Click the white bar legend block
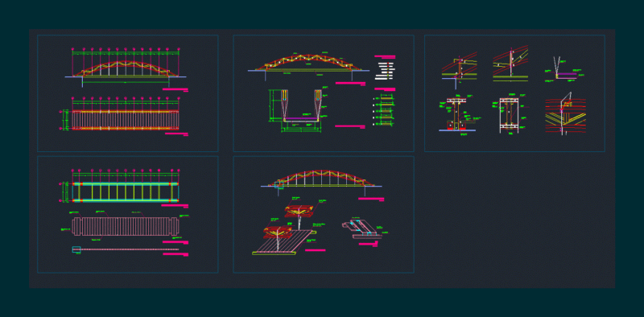The height and width of the screenshot is (317, 644). click(386, 70)
